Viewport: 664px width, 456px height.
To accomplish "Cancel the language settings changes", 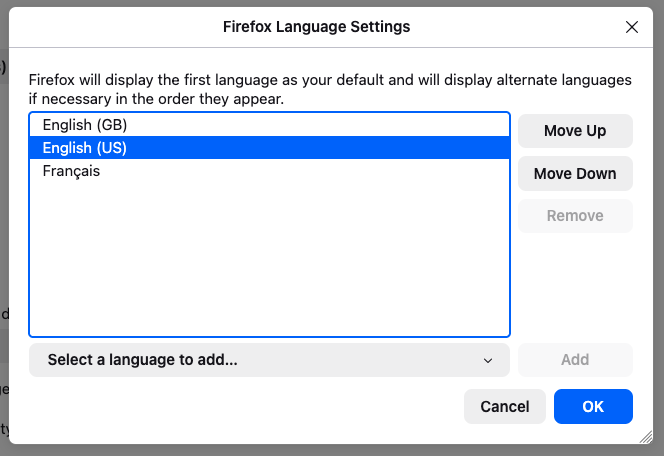I will 504,406.
